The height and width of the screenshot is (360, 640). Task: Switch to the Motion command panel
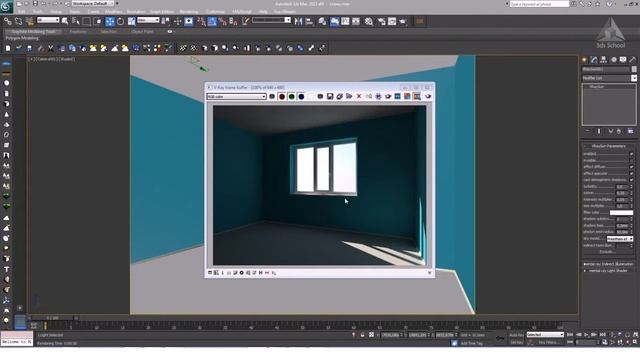coord(613,60)
